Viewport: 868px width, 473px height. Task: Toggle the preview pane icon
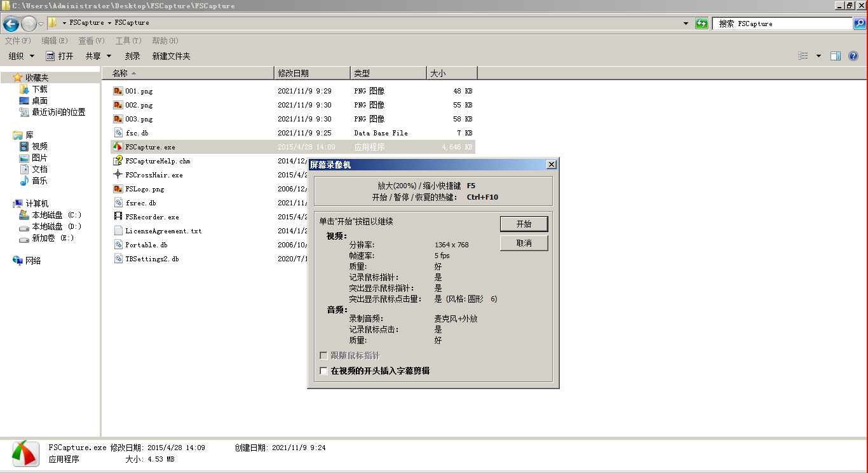point(835,55)
